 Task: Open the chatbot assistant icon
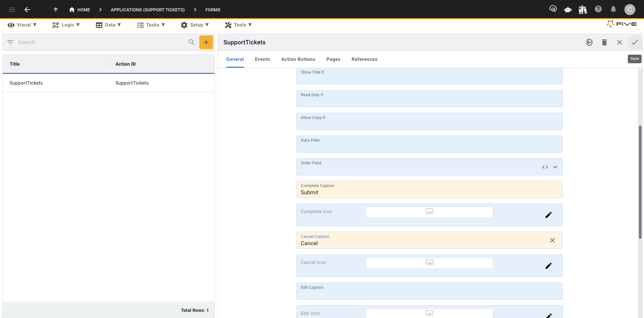pos(568,9)
